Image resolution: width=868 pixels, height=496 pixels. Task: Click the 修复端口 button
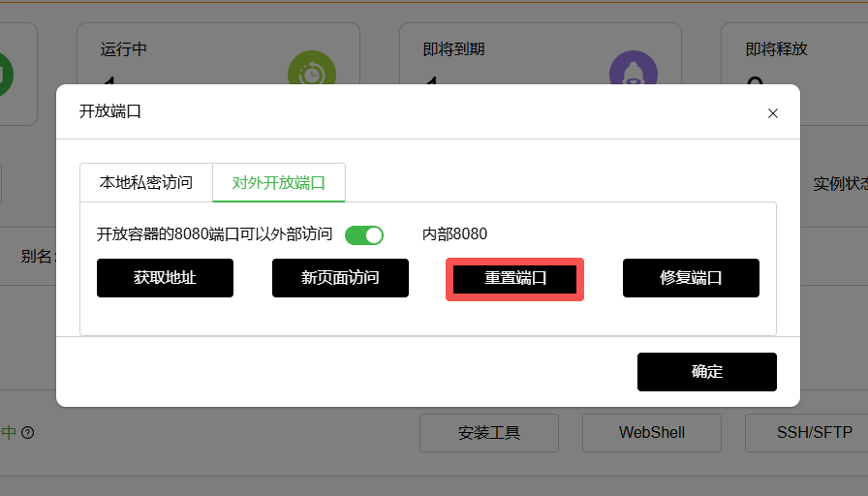[691, 278]
